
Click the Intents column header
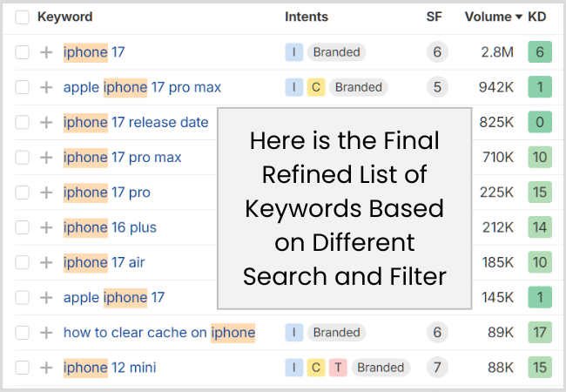coord(307,17)
